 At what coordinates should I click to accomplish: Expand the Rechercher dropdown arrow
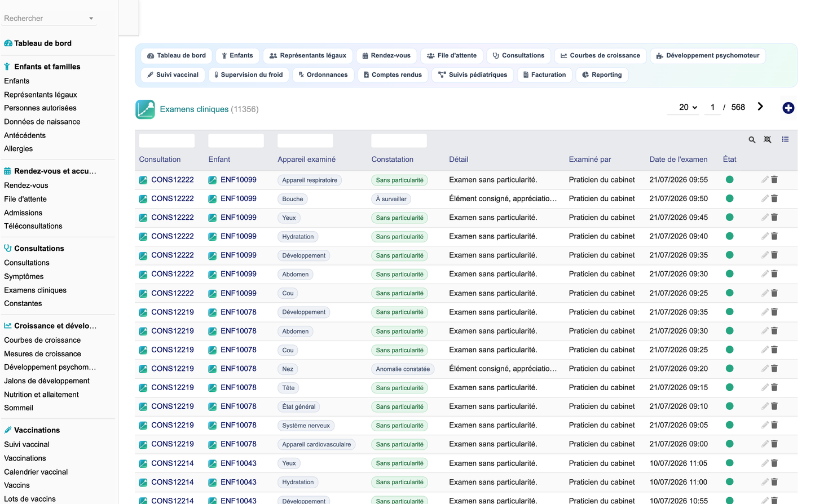coord(91,19)
